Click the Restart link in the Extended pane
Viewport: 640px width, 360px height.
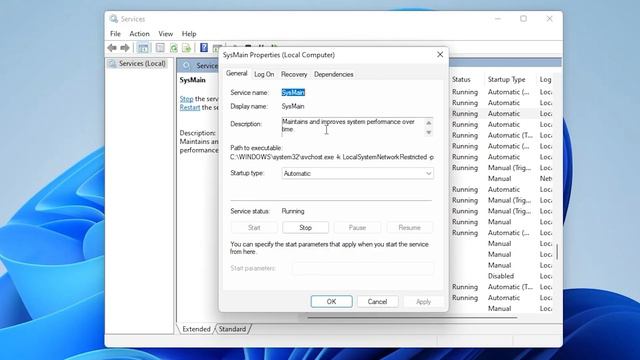pyautogui.click(x=190, y=107)
